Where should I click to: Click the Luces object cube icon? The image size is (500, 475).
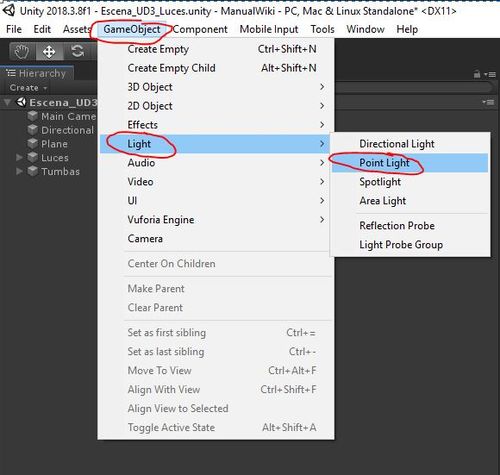click(32, 157)
